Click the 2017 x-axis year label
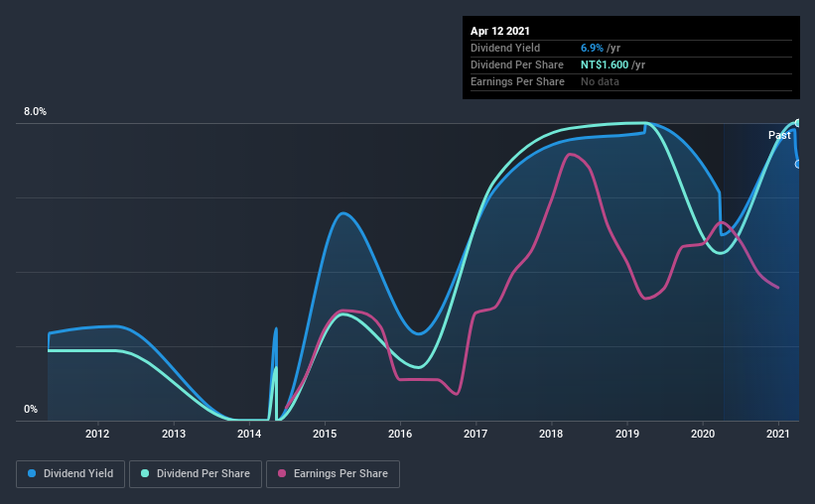Screen dimensions: 815x504 click(x=475, y=434)
